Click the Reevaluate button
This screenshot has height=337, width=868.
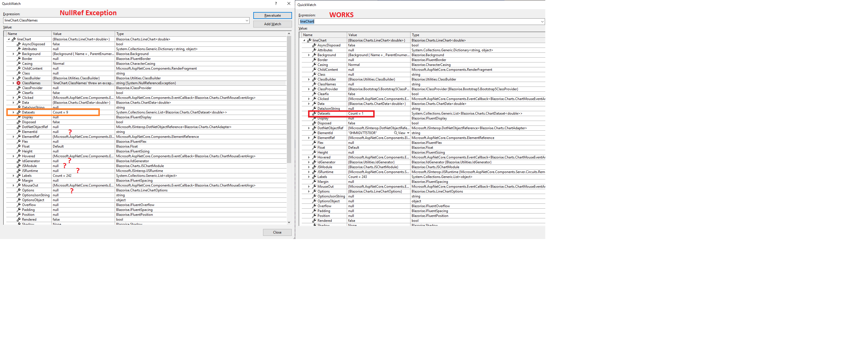coord(272,15)
